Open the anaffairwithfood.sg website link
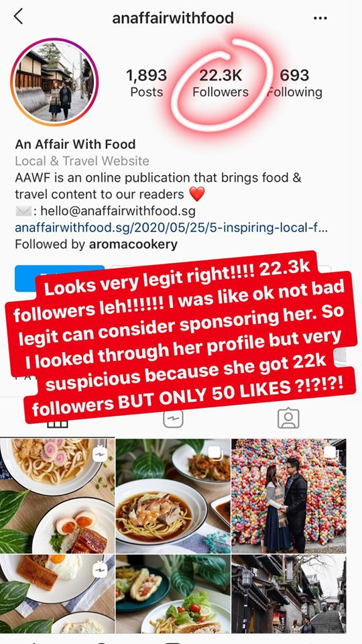 tap(171, 227)
